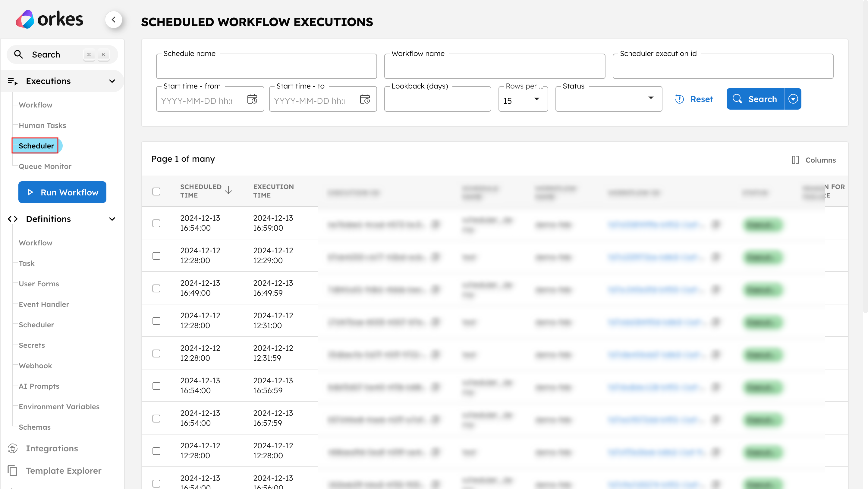Viewport: 868px width, 489px height.
Task: Copy execution ID in the 12:29:00 row
Action: pyautogui.click(x=436, y=257)
